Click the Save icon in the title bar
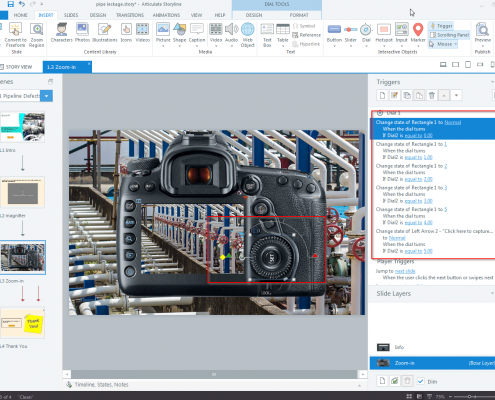The image size is (495, 400). pyautogui.click(x=11, y=4)
